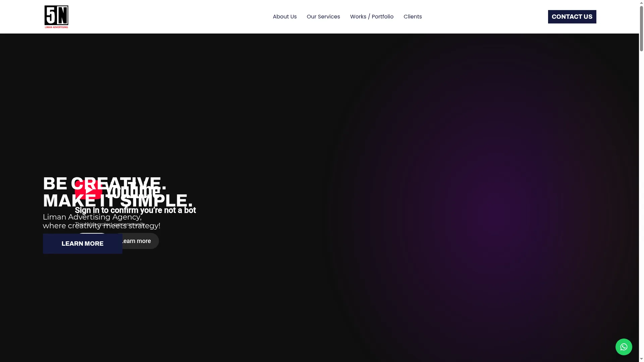Go to Our Services page

323,17
